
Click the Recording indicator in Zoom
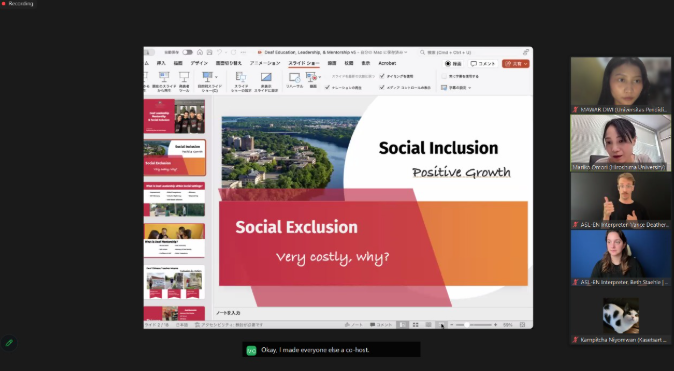coord(17,3)
